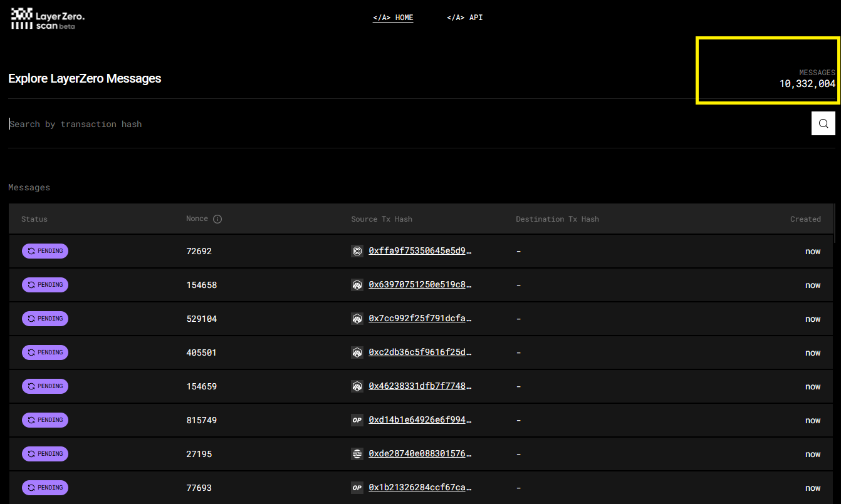Open transaction 0xd14b1e64926e6f994

tap(420, 420)
